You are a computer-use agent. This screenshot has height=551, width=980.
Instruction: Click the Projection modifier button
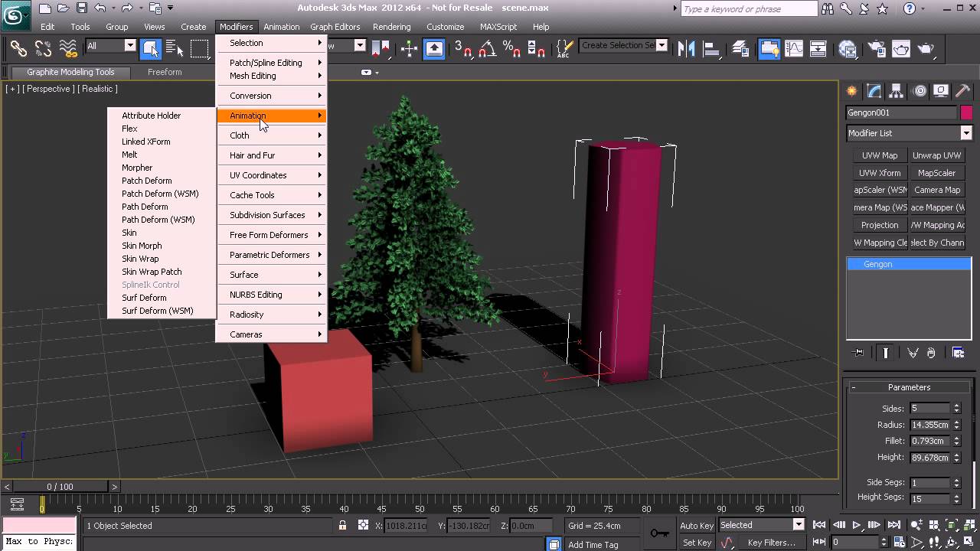(x=880, y=225)
